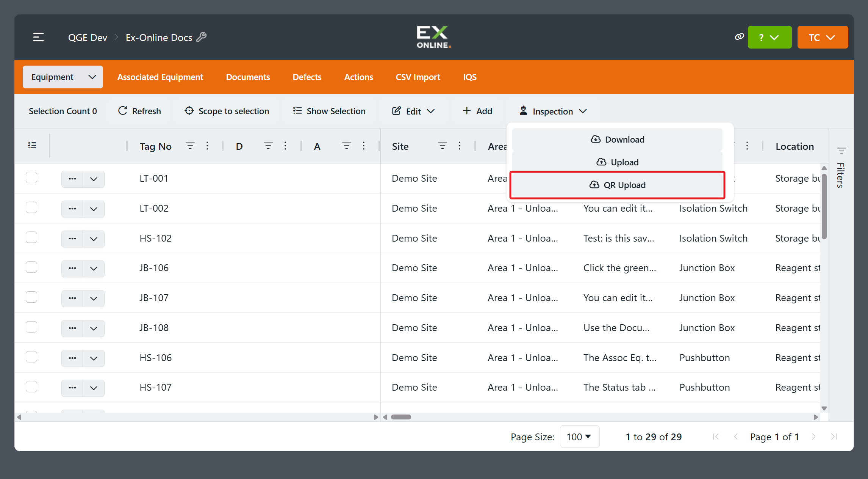The width and height of the screenshot is (868, 479).
Task: Click the wrench icon beside Ex-Online Docs
Action: pyautogui.click(x=202, y=37)
